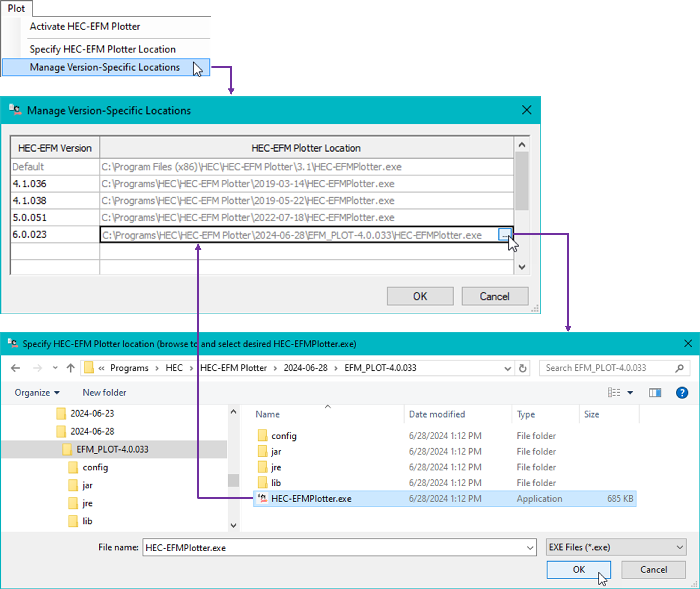Screen dimensions: 700x589
Task: Click the change view list icon
Action: coord(614,392)
